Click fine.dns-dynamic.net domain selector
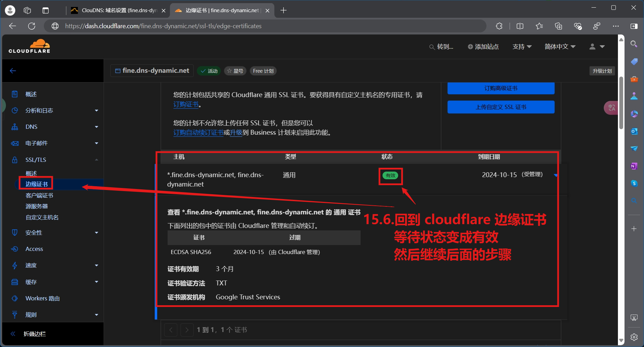This screenshot has height=347, width=644. click(152, 71)
